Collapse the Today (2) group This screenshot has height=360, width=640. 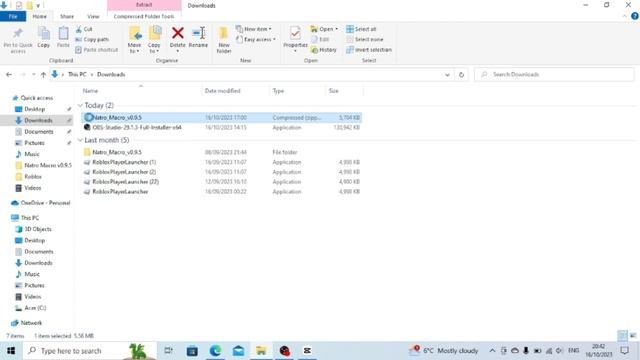tap(80, 105)
